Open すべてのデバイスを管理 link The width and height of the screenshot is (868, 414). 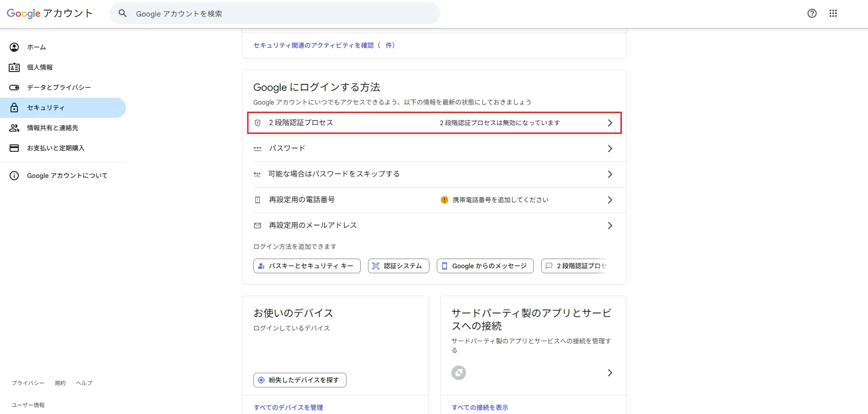[x=288, y=408]
